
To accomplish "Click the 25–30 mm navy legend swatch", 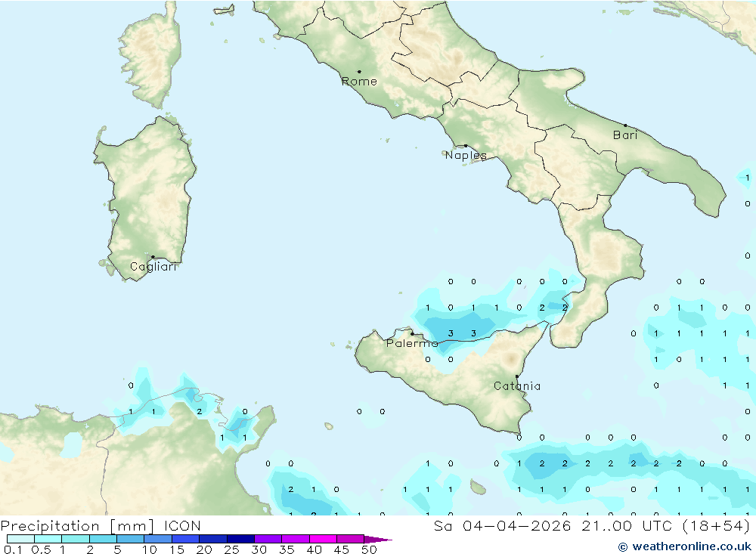I will (x=240, y=539).
